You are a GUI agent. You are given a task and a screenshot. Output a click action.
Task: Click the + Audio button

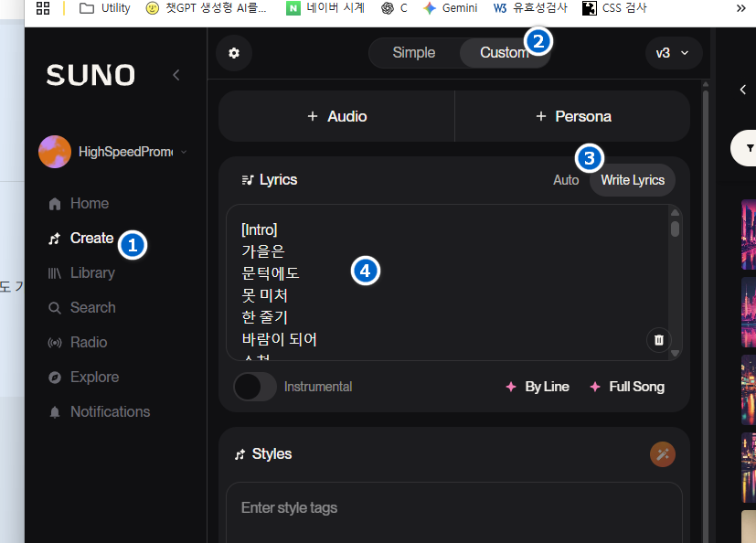[x=336, y=116]
